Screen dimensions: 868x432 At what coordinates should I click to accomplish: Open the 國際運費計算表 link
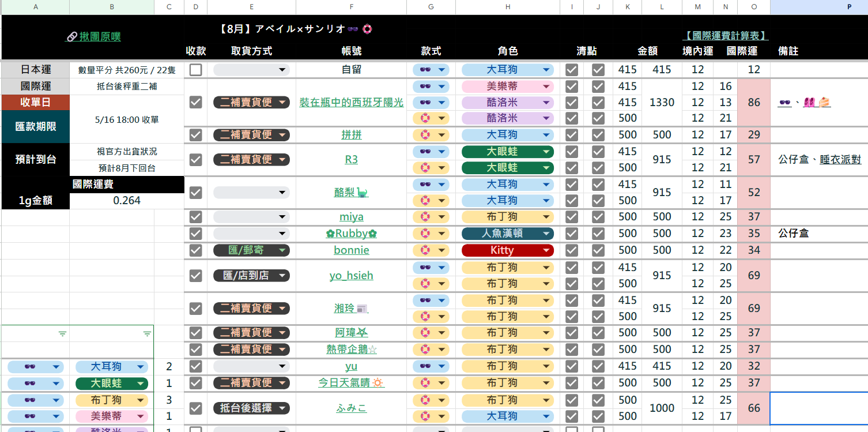pyautogui.click(x=726, y=36)
